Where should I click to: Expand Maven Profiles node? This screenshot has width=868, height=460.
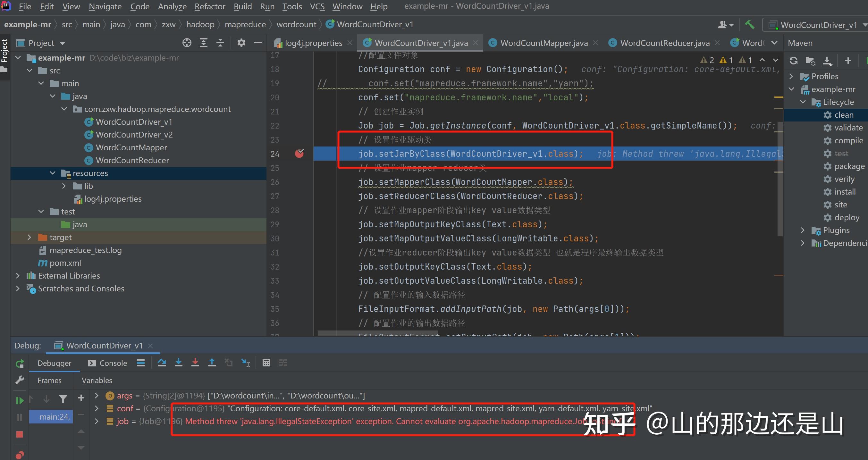(x=791, y=76)
